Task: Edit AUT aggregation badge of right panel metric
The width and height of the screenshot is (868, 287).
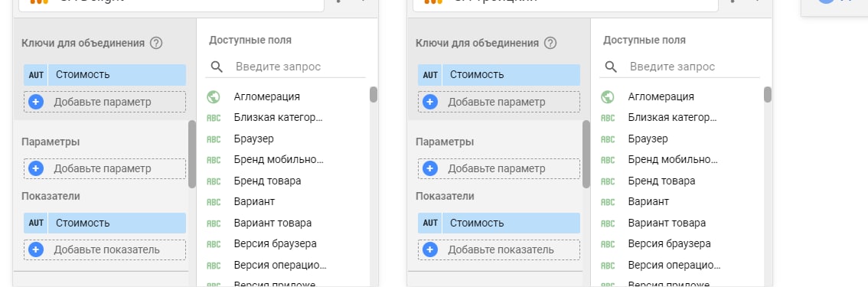Action: coord(430,223)
